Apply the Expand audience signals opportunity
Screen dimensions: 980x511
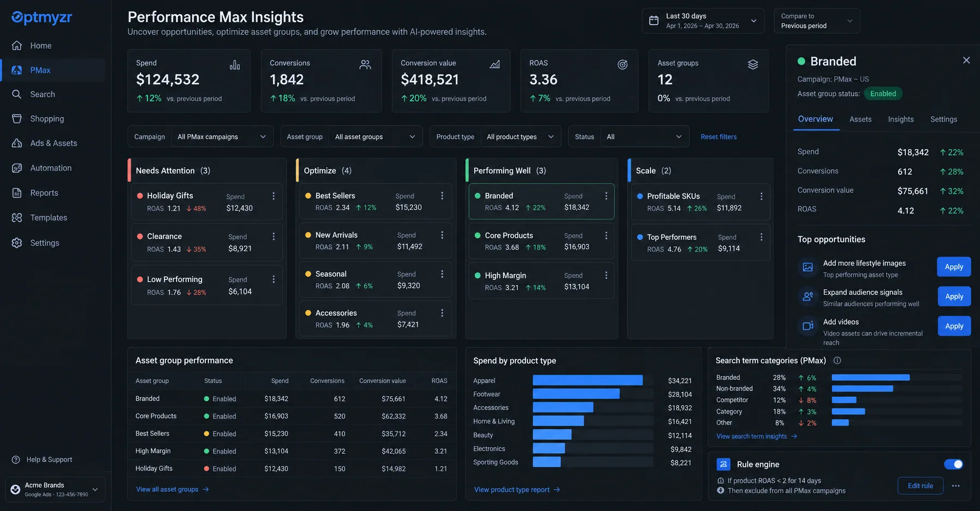coord(954,296)
